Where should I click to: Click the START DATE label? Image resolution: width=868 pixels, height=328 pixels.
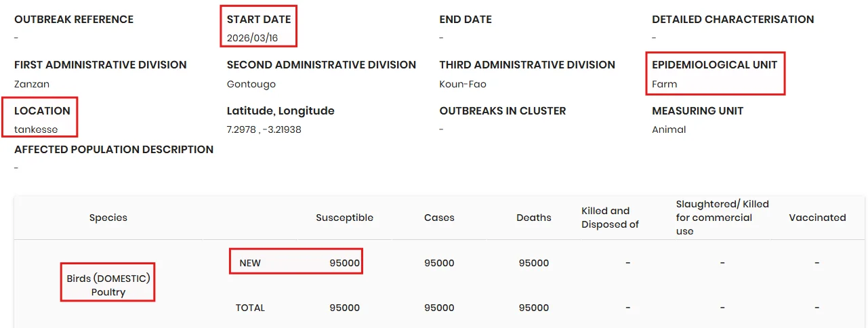[x=259, y=19]
